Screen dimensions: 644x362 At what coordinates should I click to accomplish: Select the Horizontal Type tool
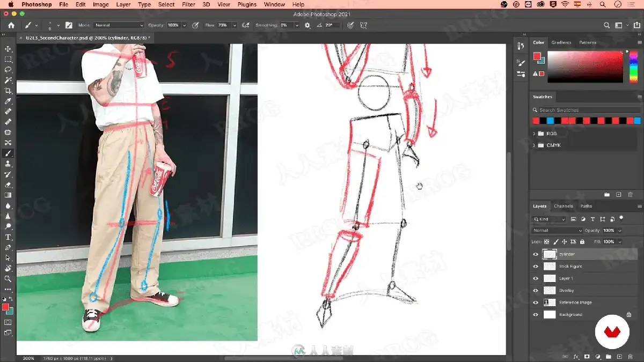pyautogui.click(x=8, y=237)
